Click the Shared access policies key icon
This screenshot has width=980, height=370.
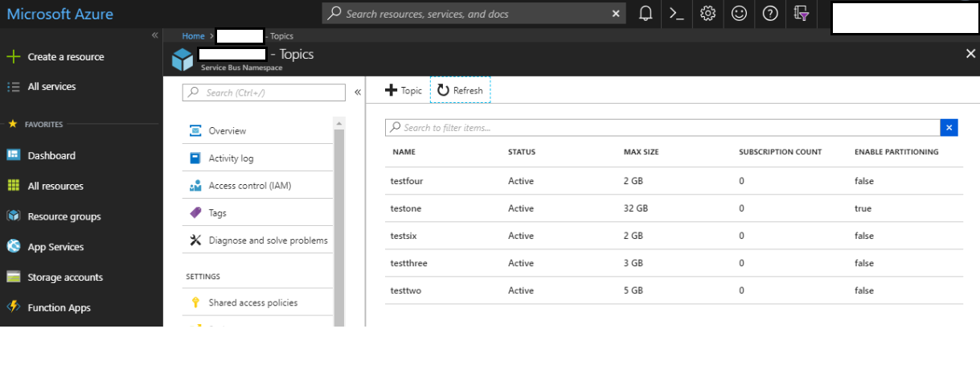click(x=195, y=302)
